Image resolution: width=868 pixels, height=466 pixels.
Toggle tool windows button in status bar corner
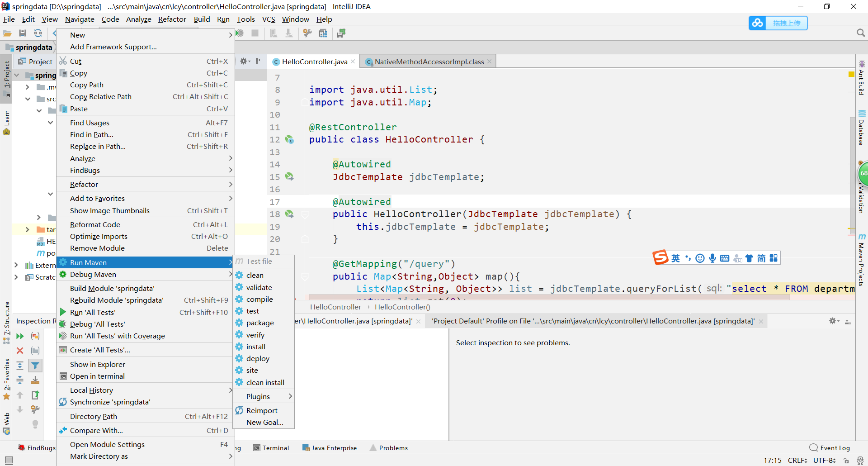point(9,460)
